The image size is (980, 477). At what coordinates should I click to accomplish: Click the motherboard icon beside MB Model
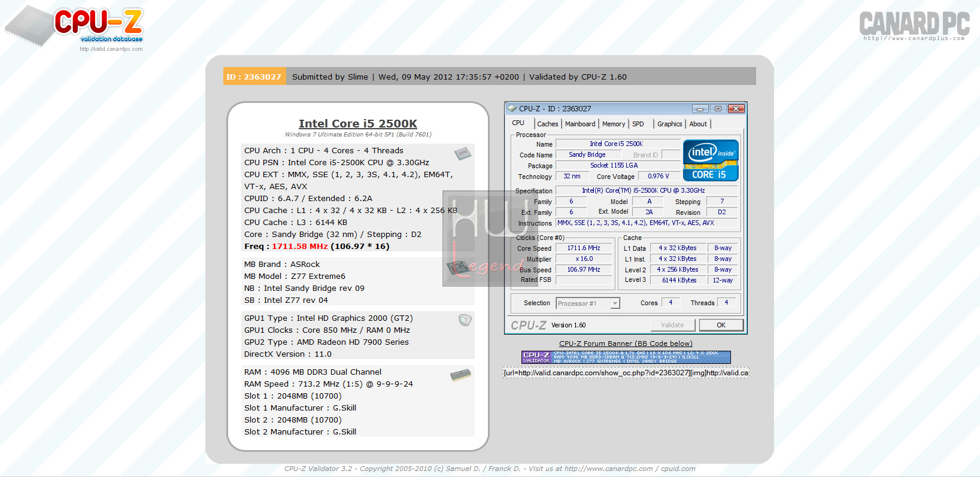[x=460, y=268]
